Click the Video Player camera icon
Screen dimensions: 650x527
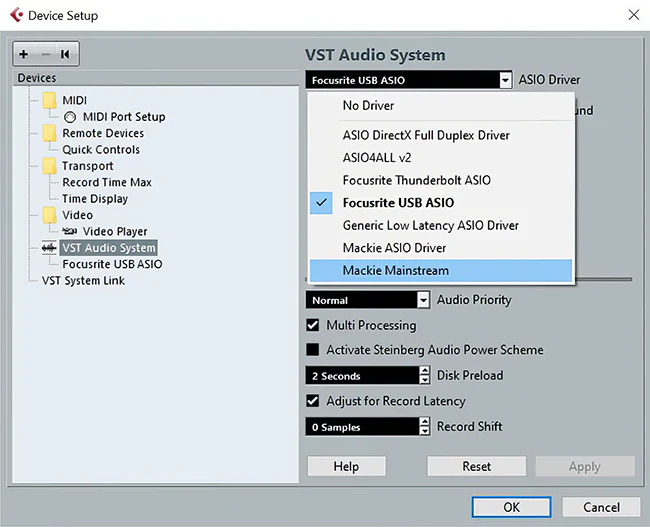(x=70, y=231)
